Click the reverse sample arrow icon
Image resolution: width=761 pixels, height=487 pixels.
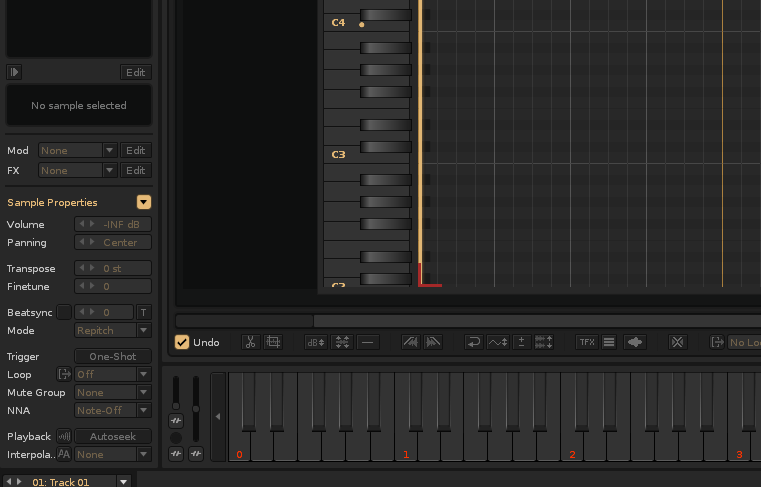474,342
